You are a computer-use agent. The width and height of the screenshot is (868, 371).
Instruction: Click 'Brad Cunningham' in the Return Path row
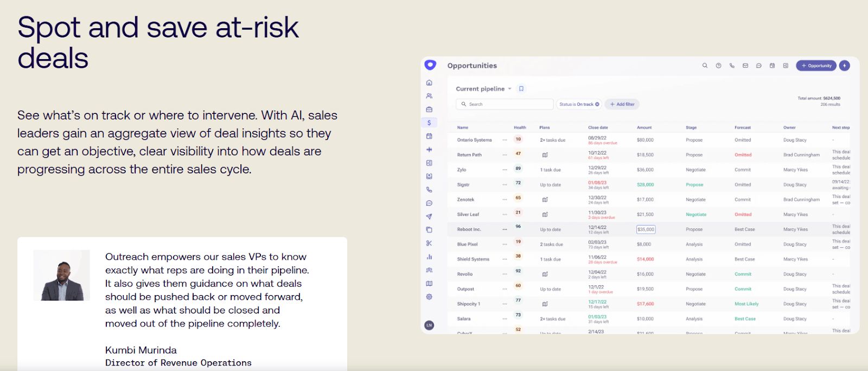tap(801, 155)
